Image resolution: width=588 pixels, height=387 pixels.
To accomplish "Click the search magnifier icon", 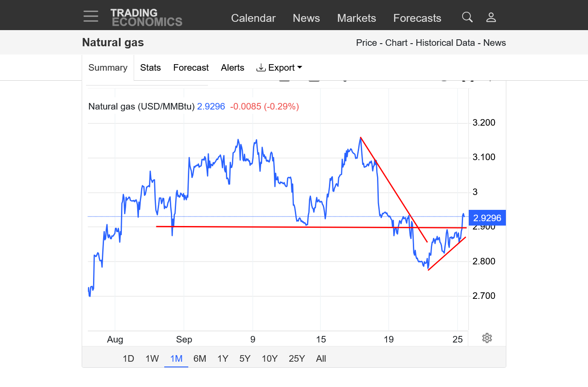I will [x=467, y=17].
